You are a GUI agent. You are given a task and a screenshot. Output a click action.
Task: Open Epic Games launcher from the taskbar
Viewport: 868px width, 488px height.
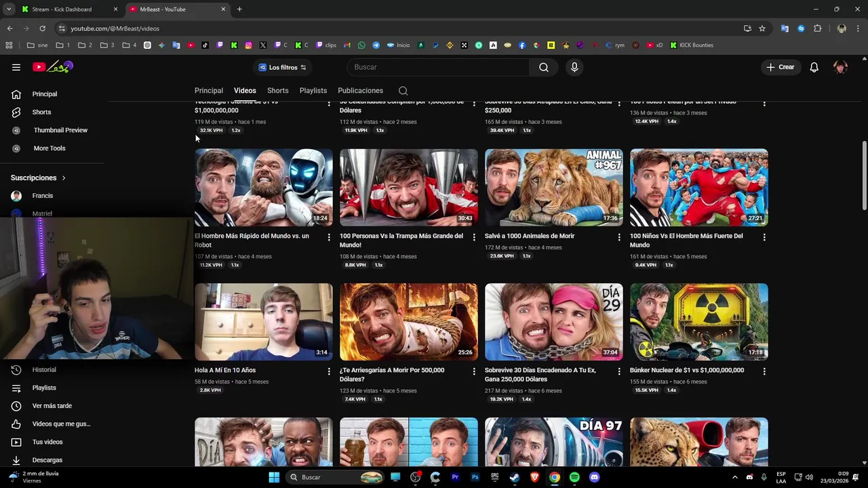click(495, 477)
